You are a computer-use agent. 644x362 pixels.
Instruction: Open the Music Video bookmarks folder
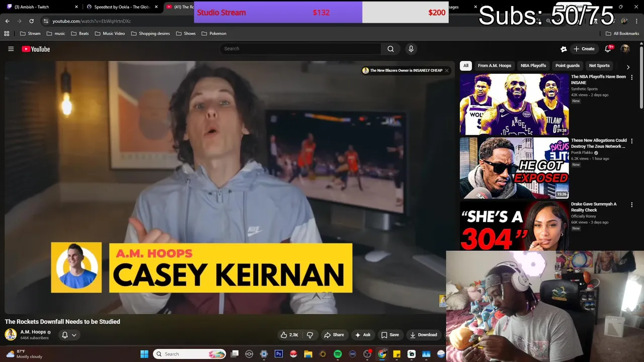[110, 34]
